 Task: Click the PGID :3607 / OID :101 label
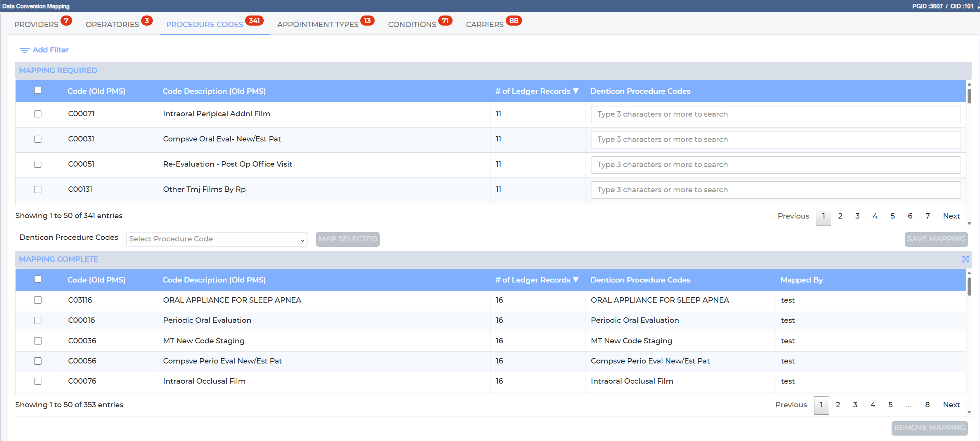point(942,6)
